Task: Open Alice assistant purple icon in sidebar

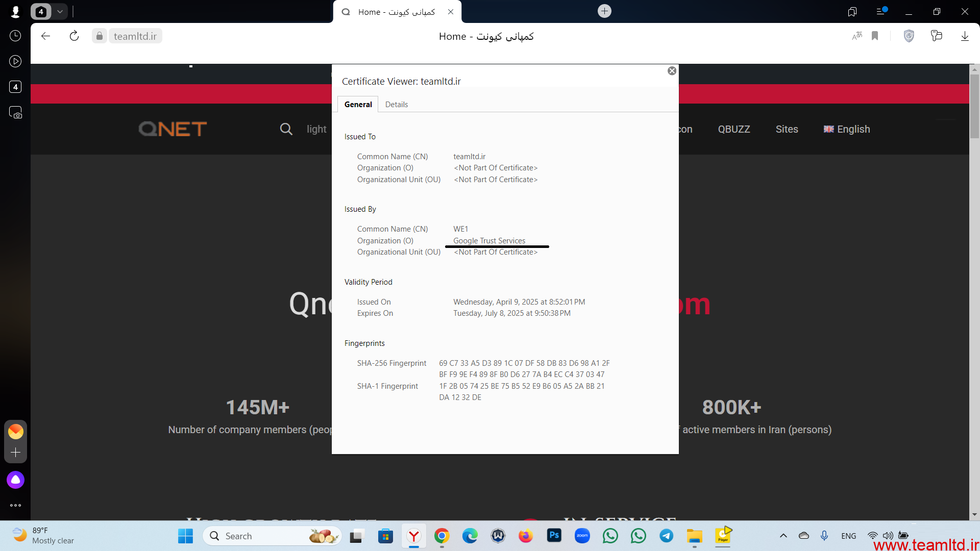Action: point(15,480)
